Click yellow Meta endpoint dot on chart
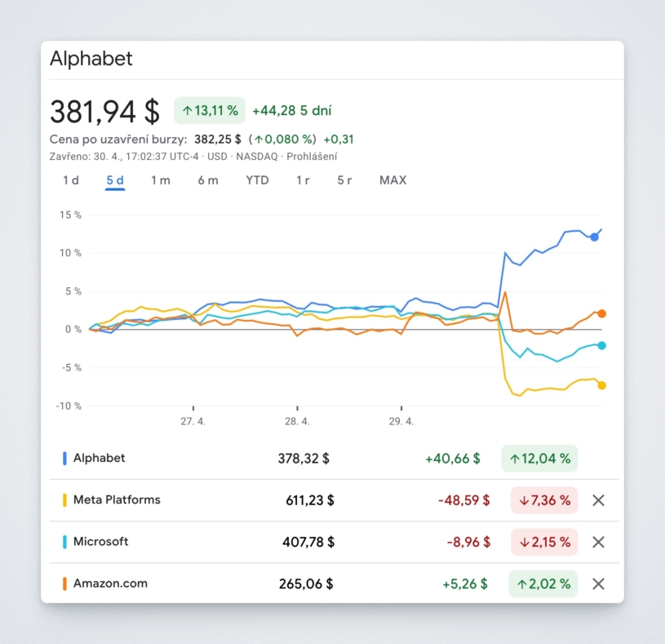 tap(601, 385)
